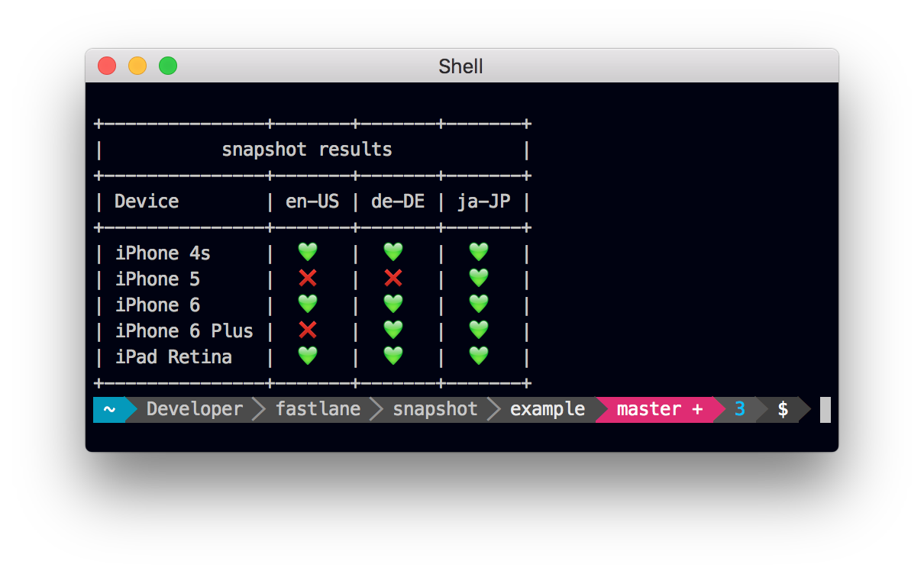This screenshot has width=924, height=574.
Task: Click the terminal cursor block
Action: 825,409
